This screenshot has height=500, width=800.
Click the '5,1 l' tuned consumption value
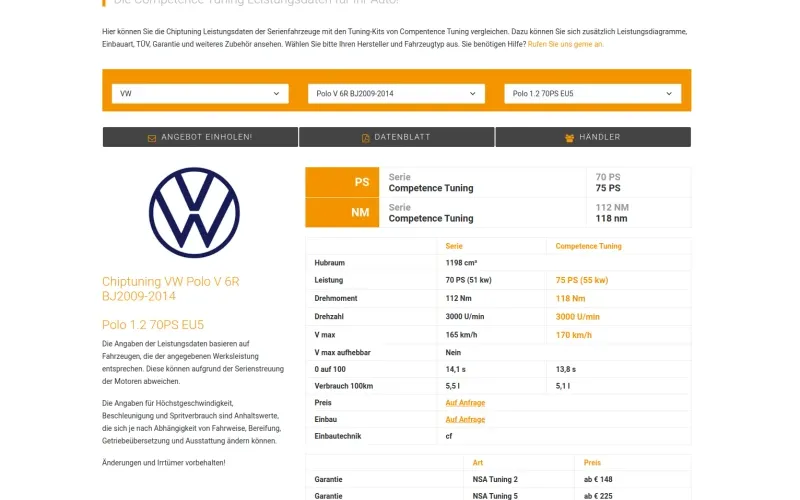point(562,386)
